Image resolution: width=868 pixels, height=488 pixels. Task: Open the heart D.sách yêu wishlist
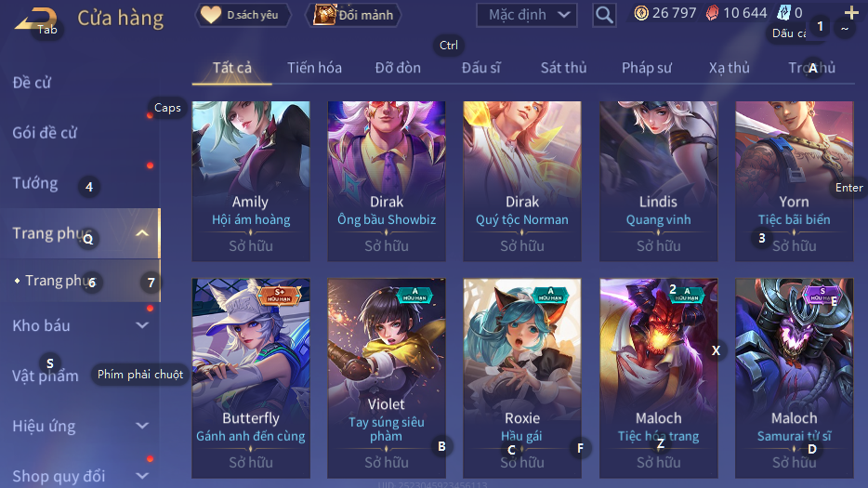click(243, 15)
